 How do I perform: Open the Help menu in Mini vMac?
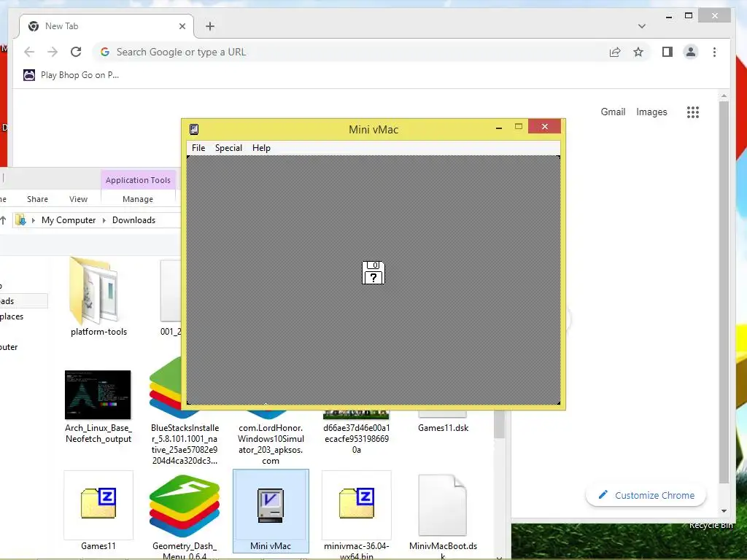coord(261,147)
